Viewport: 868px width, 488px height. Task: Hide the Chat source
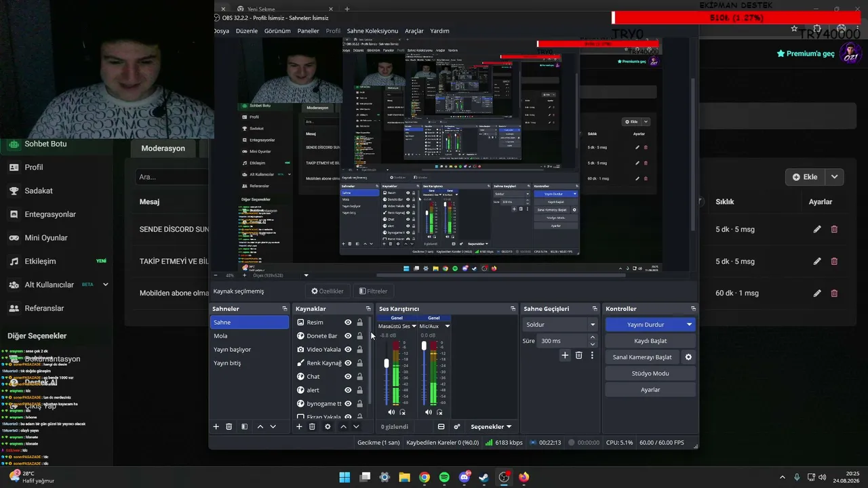pos(348,377)
